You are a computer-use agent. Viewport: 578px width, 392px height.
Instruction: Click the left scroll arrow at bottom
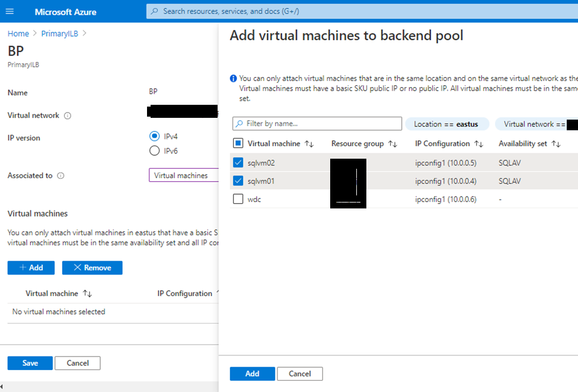[2, 387]
